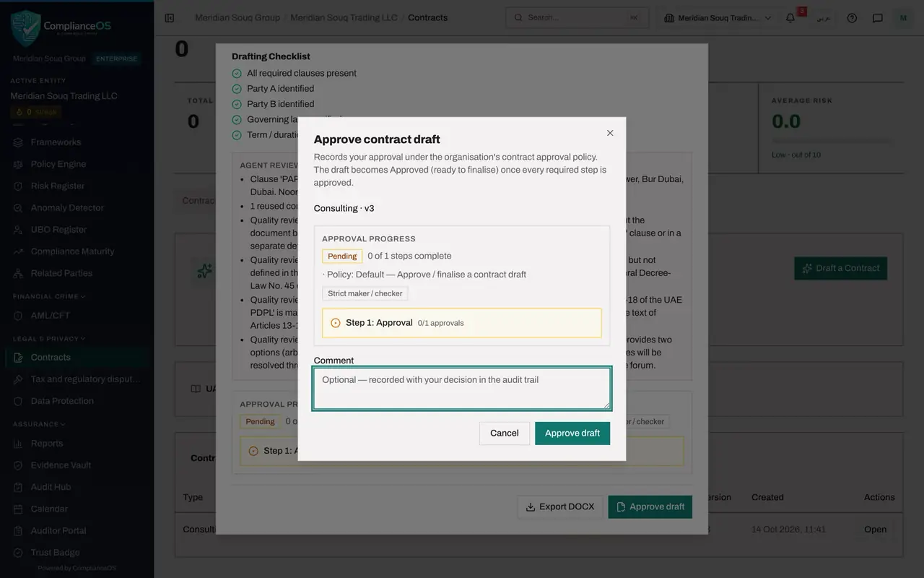Open Audit Hub in the sidebar
Image resolution: width=924 pixels, height=578 pixels.
(x=77, y=487)
